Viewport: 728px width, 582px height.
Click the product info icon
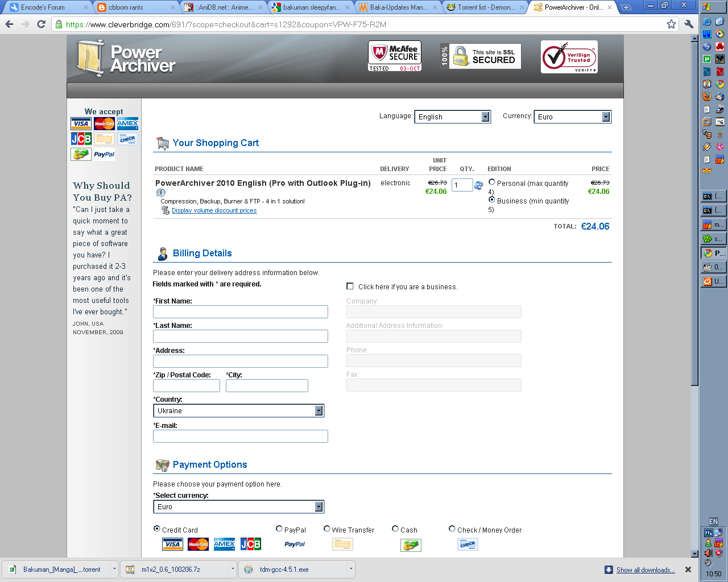[x=160, y=193]
